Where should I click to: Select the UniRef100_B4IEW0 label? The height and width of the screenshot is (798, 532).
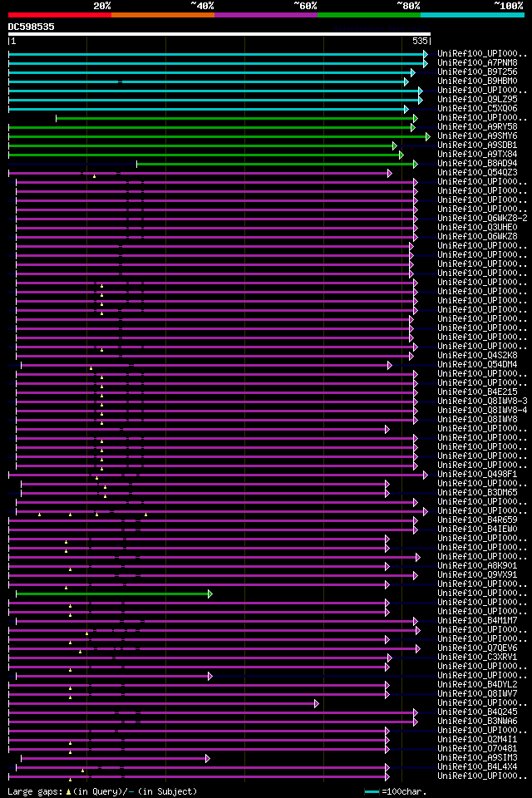(477, 530)
